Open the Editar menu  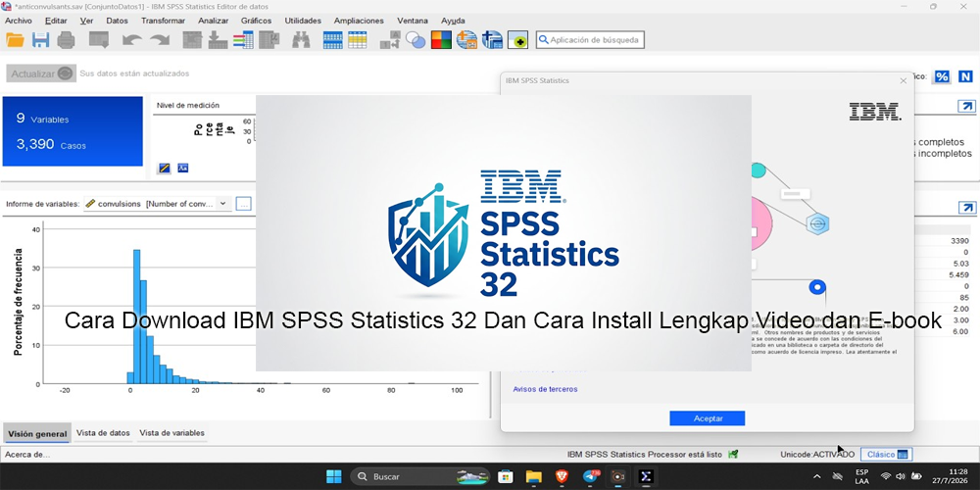[56, 21]
